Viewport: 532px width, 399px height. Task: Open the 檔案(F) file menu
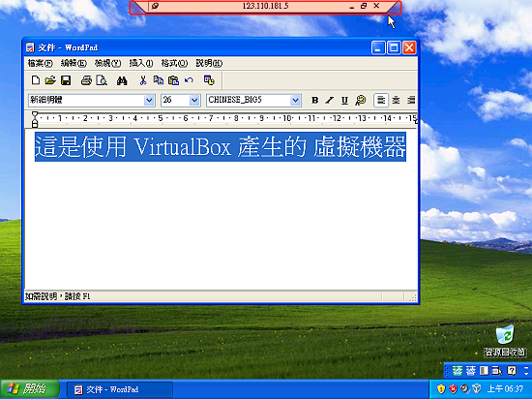(x=41, y=63)
